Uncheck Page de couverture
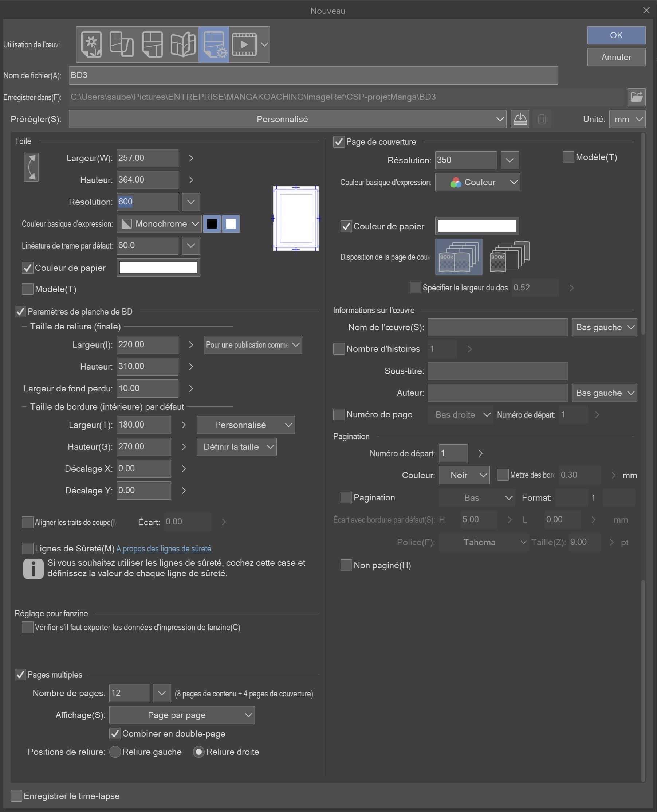657x812 pixels. click(339, 142)
